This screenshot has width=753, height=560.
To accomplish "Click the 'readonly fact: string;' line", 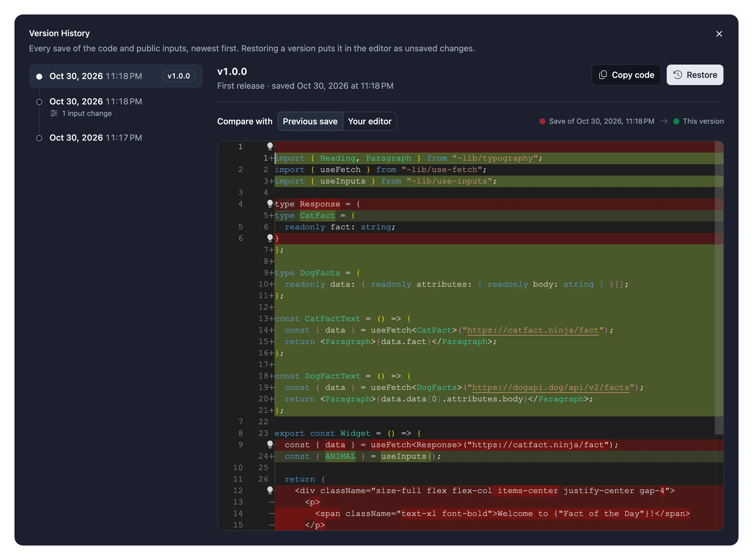I will point(340,227).
